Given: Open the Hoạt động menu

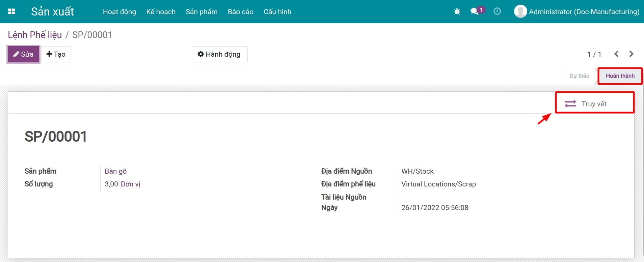Looking at the screenshot, I should click(x=119, y=12).
